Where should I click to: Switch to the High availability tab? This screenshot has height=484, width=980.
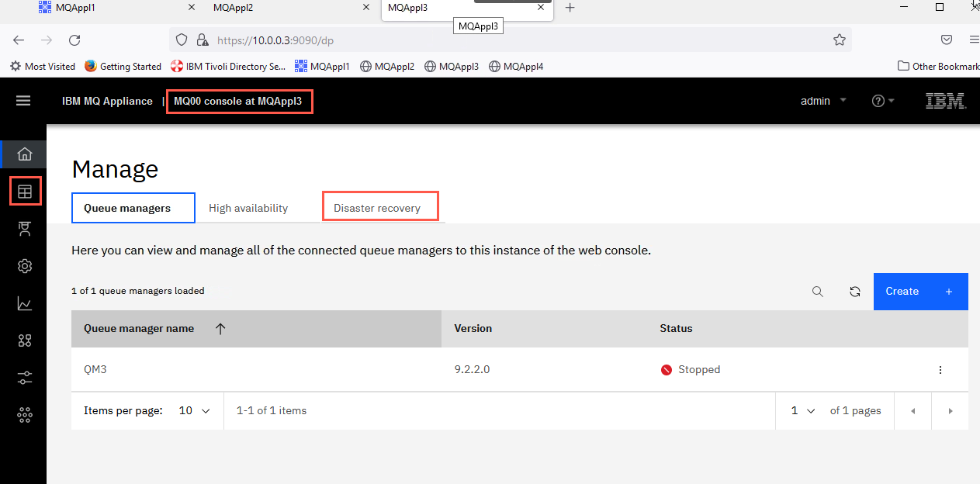tap(248, 208)
